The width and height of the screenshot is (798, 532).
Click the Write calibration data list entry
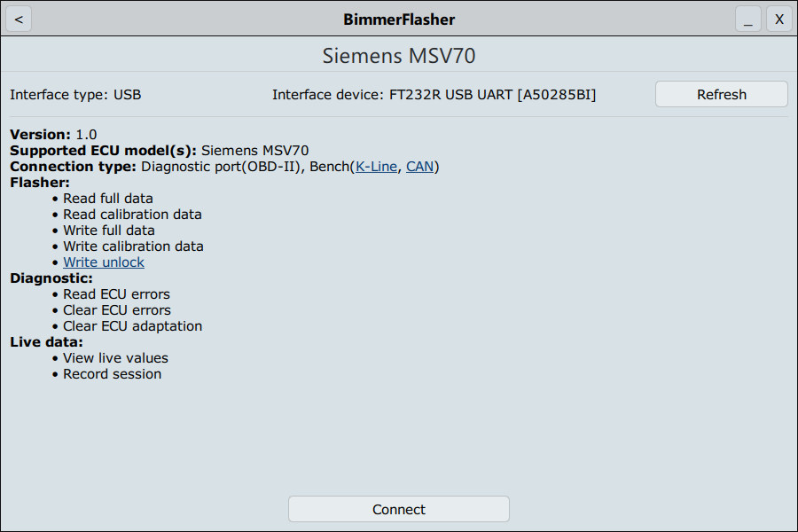tap(133, 246)
